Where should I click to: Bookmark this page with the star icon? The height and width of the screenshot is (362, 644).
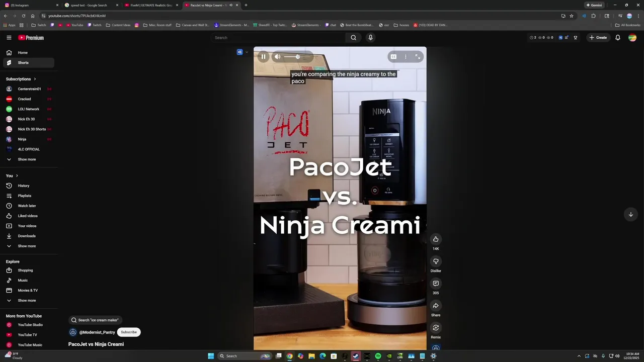point(572,16)
